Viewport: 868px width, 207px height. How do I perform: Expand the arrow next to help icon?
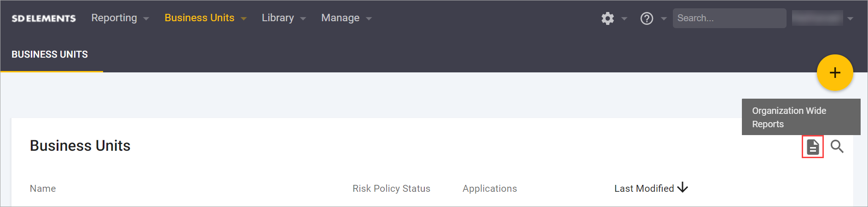[664, 19]
